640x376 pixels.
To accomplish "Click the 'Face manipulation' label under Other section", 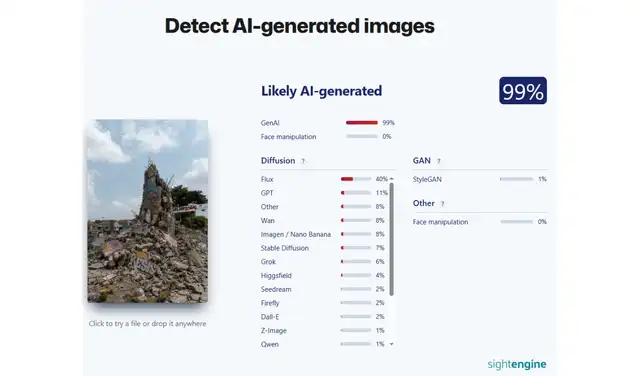I will pos(440,222).
